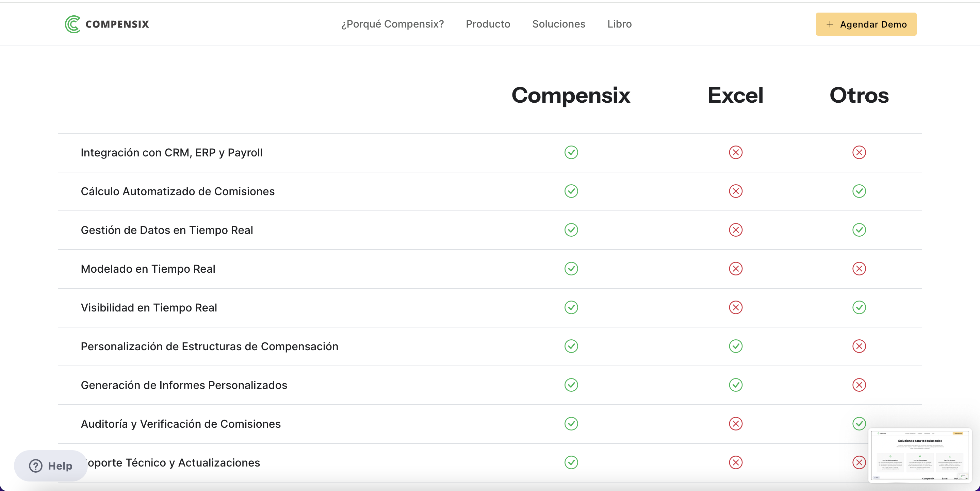Select 'Gestión de Datos en Tiempo Real' text

pos(167,230)
